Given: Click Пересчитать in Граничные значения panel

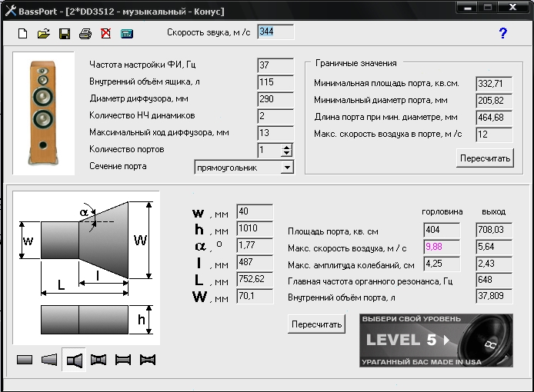Looking at the screenshot, I should [485, 158].
